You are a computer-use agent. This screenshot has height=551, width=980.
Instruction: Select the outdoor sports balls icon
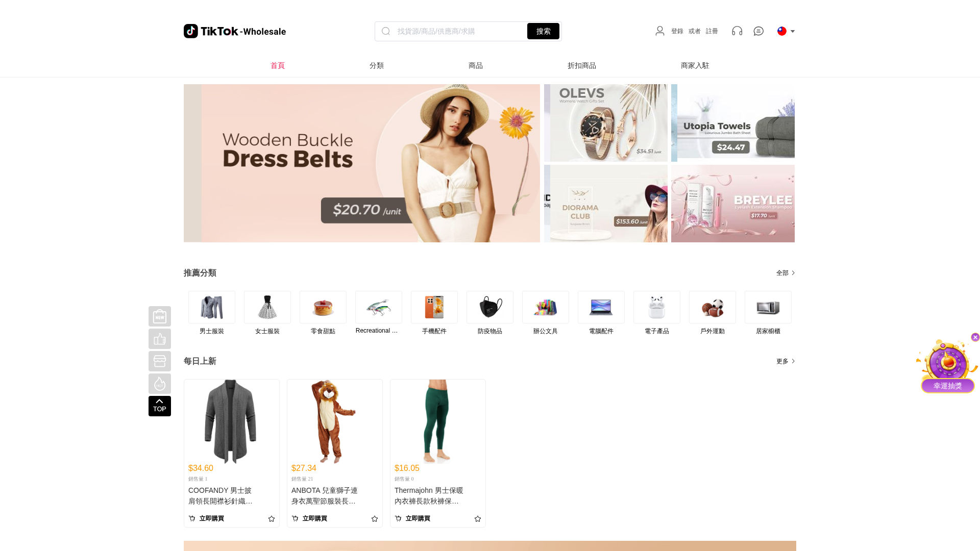(713, 307)
